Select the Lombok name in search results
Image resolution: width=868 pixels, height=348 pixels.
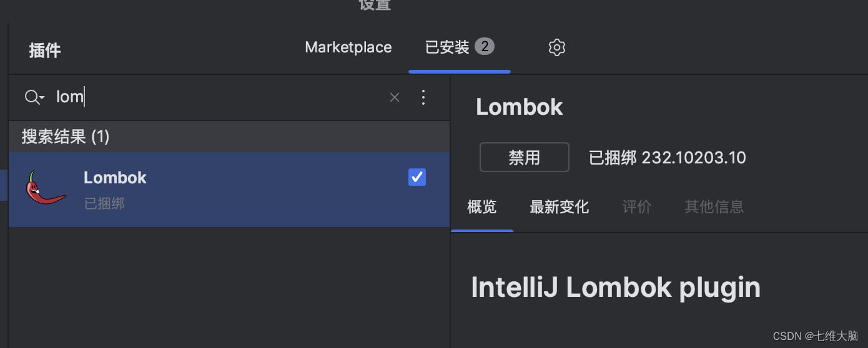[x=115, y=178]
